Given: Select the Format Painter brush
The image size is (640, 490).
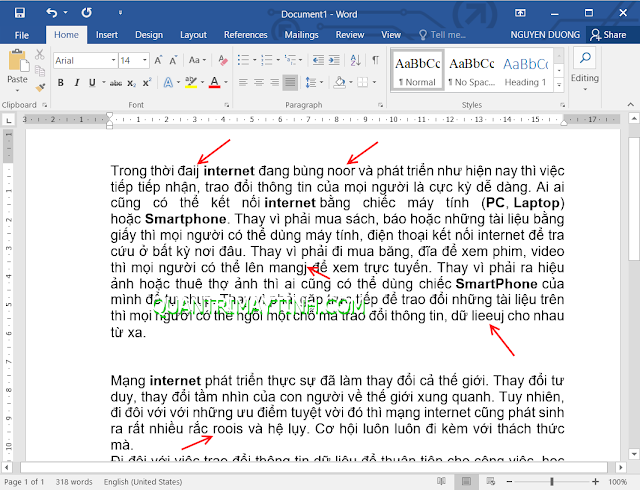Looking at the screenshot, I should 40,87.
